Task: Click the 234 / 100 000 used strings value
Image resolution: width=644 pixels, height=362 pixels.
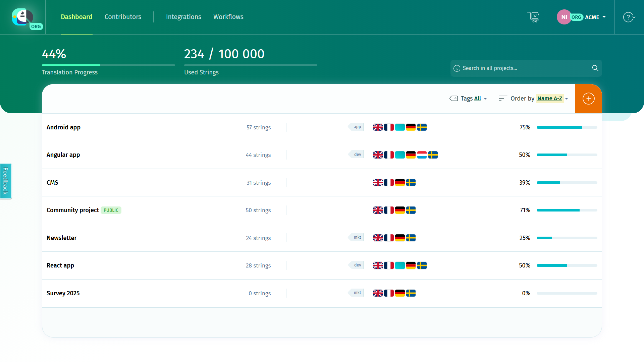Action: (x=224, y=54)
